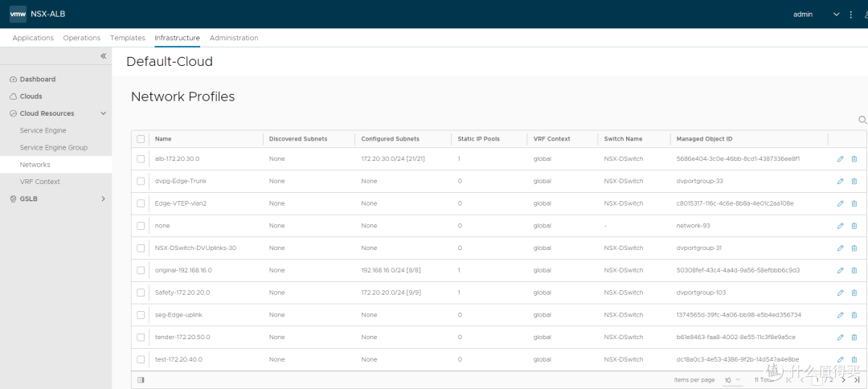Click the 172.20.30.0/24 [21/21] subnet cell
This screenshot has width=868, height=389.
[393, 159]
